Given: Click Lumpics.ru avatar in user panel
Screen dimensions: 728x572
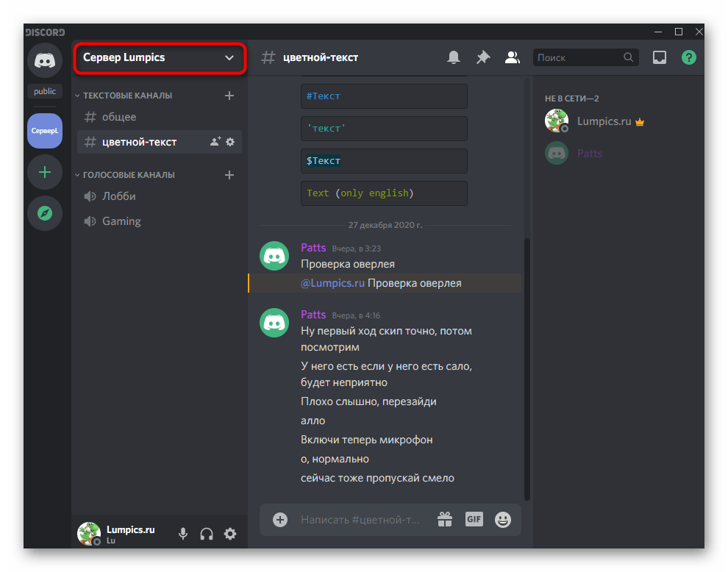Looking at the screenshot, I should point(89,534).
